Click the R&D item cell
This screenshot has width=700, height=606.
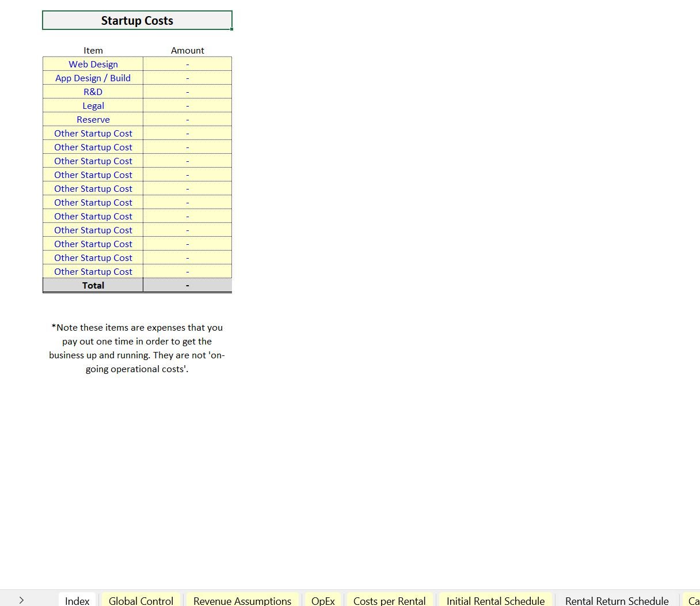point(93,92)
